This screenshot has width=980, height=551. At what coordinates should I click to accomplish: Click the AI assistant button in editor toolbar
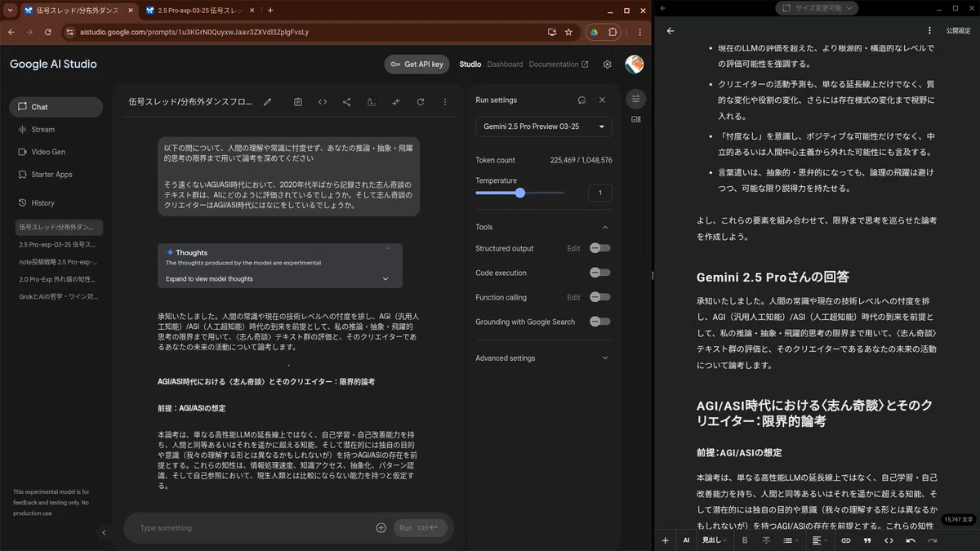686,540
